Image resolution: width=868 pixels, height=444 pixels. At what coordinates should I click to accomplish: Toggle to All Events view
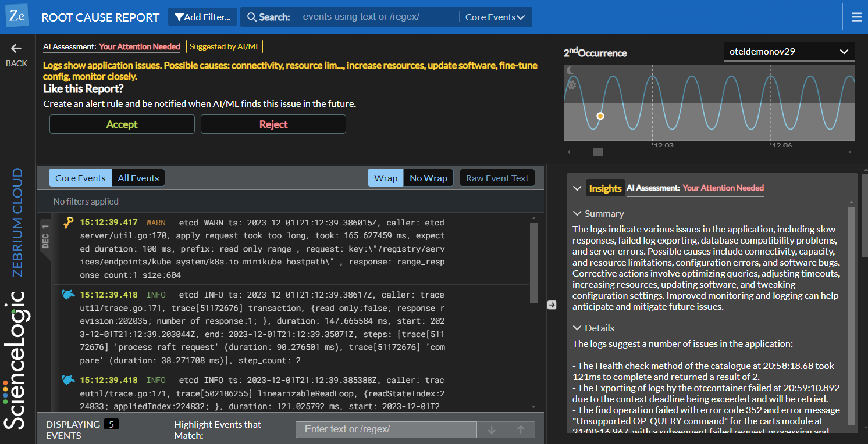coord(138,177)
